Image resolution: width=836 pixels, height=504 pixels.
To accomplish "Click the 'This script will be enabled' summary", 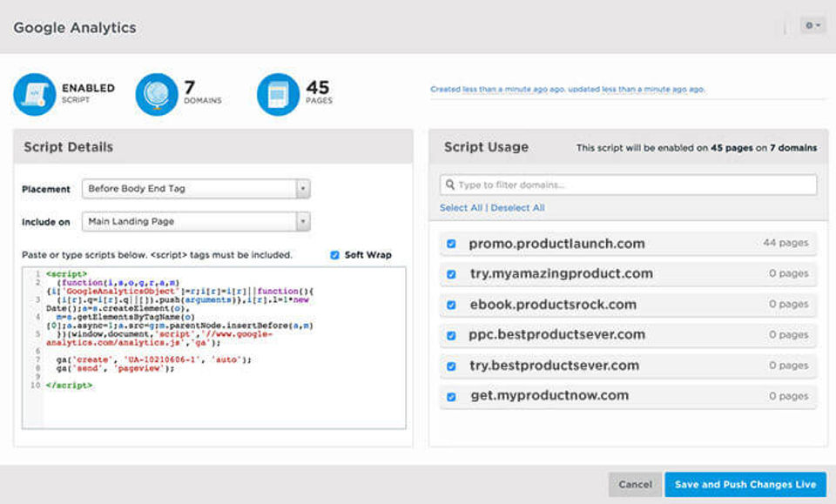I will point(697,148).
